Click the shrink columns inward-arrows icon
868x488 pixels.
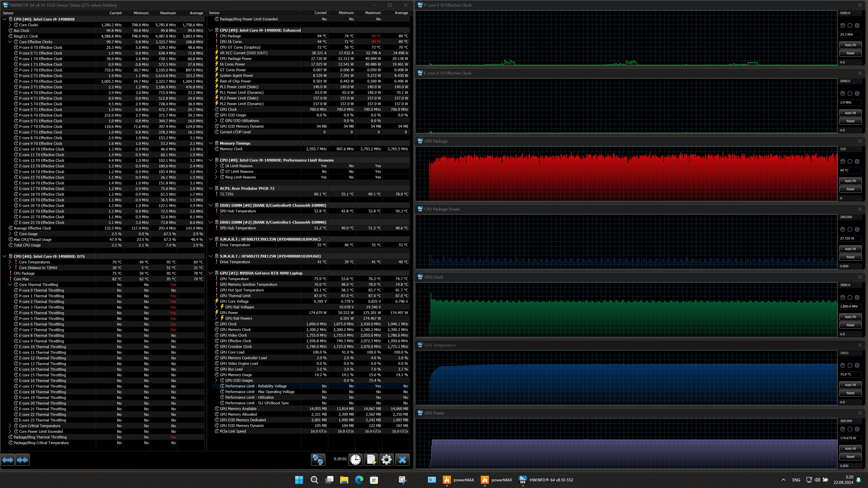tap(23, 460)
